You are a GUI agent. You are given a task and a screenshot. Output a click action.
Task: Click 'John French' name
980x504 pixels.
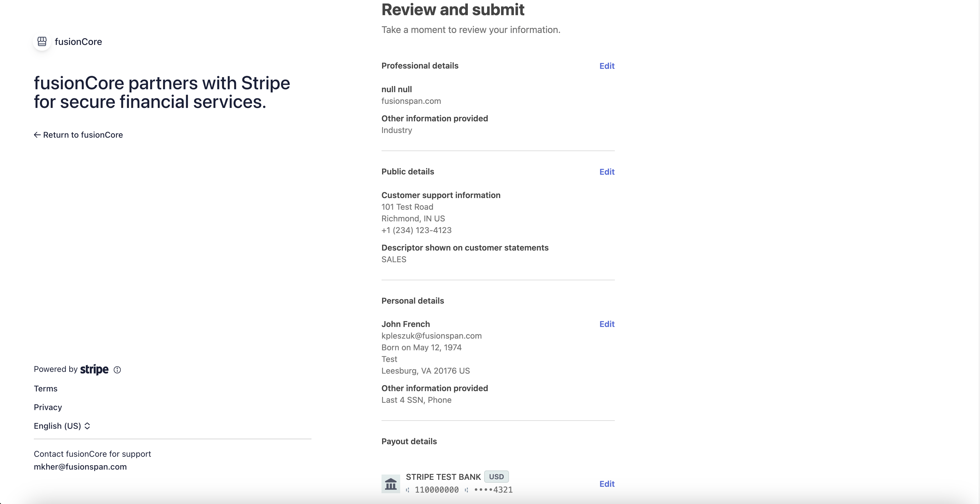405,324
